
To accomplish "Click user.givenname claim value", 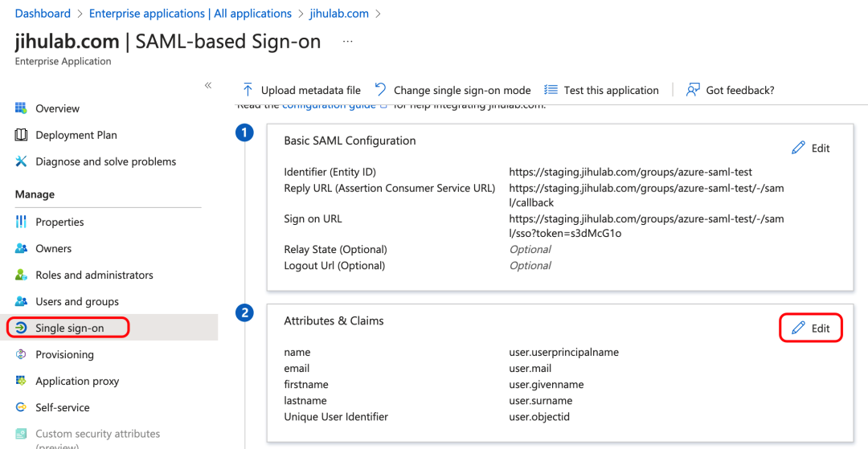I will (x=547, y=384).
